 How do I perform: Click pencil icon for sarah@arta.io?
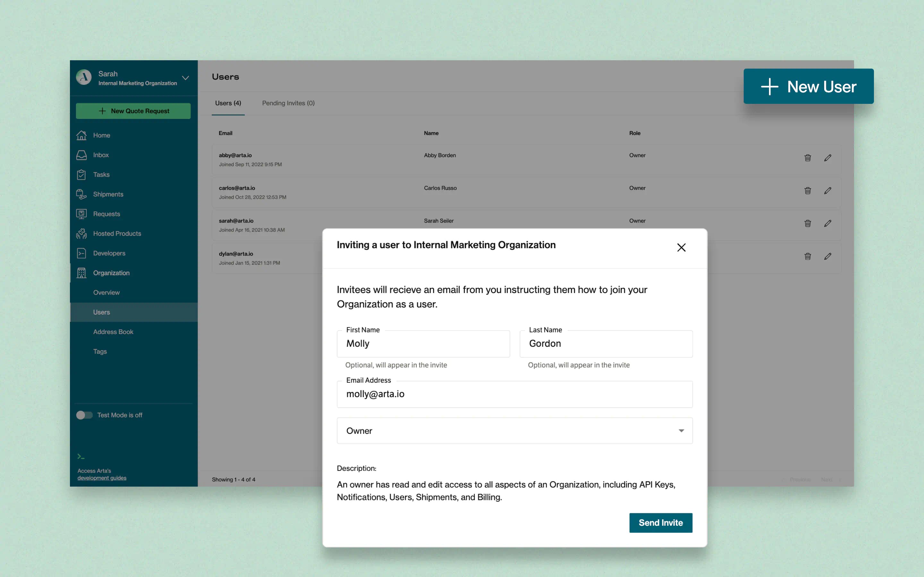[x=827, y=223]
